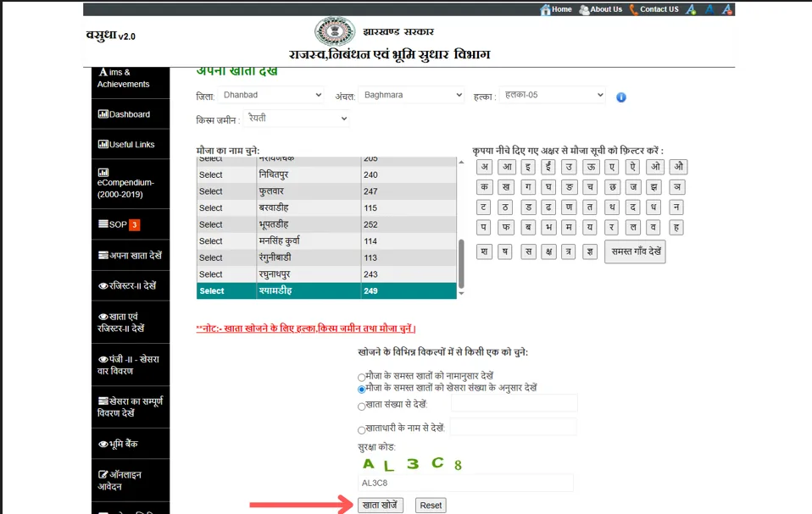Open the जिला dropdown showing Dhanbad
The image size is (812, 514).
pos(271,95)
